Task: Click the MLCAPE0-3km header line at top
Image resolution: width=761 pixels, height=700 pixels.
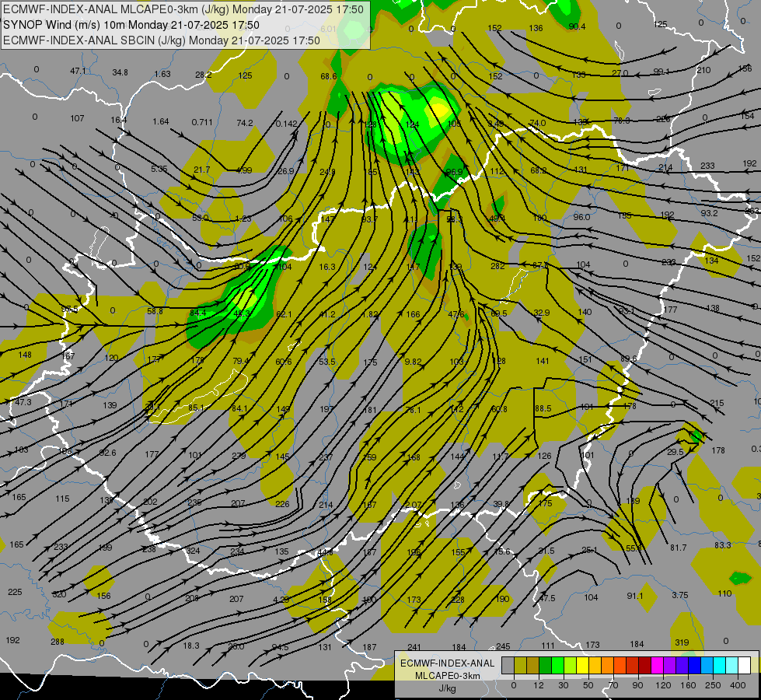Action: tap(183, 9)
